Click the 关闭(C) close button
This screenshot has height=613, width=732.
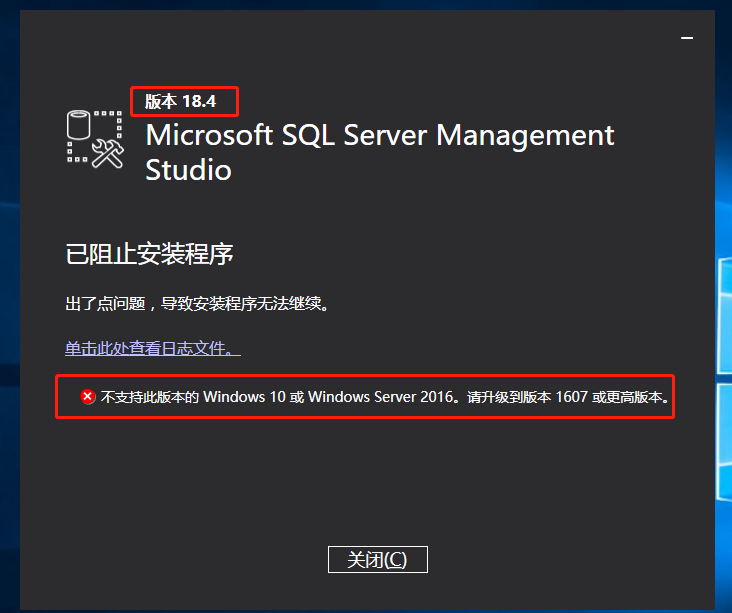click(378, 559)
